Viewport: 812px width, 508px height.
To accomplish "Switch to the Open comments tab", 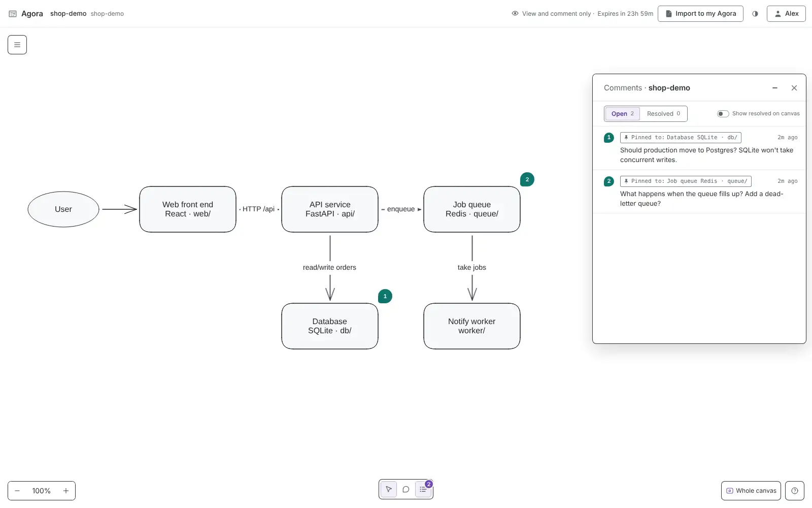I will [x=623, y=114].
